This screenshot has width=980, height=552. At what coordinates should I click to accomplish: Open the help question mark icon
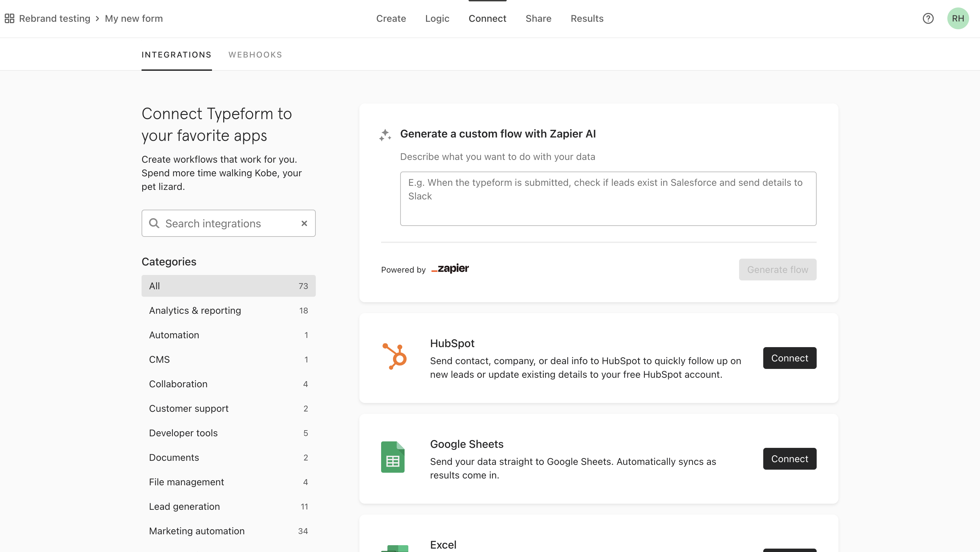pos(928,18)
